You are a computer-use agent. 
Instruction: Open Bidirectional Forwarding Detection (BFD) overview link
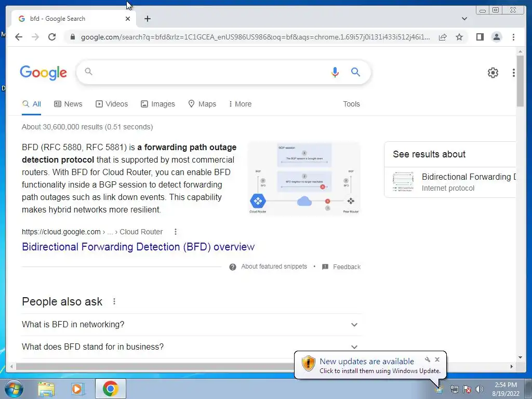click(x=138, y=247)
